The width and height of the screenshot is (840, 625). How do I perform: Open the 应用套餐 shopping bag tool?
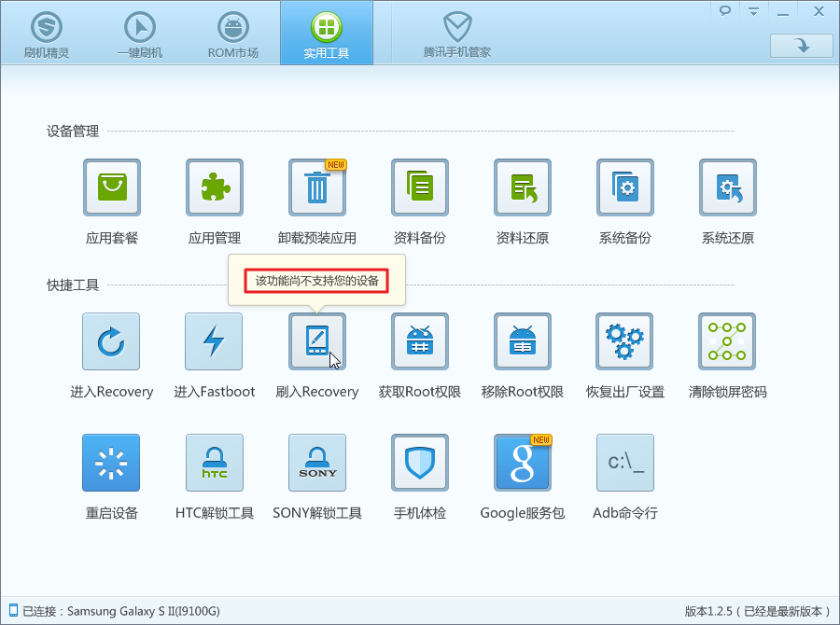(x=111, y=187)
